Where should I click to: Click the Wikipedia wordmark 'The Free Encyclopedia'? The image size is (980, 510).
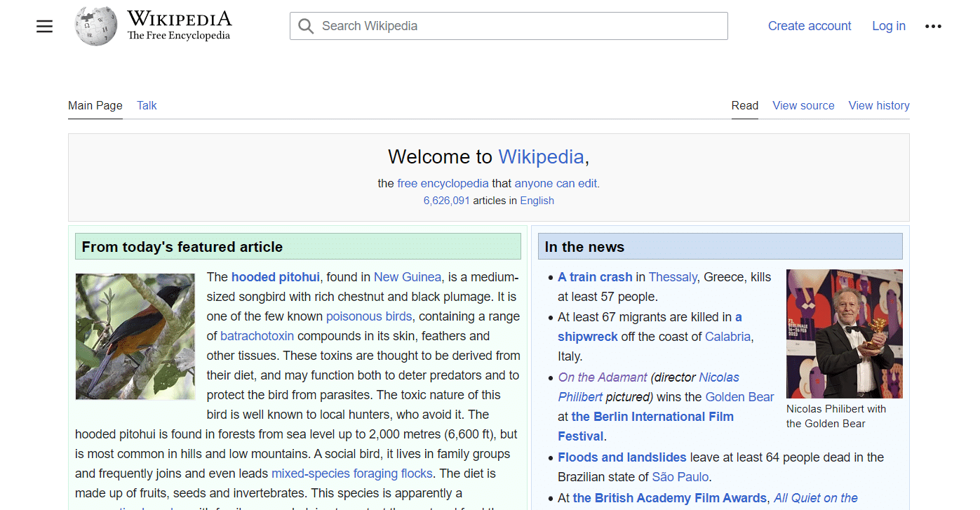[x=179, y=36]
